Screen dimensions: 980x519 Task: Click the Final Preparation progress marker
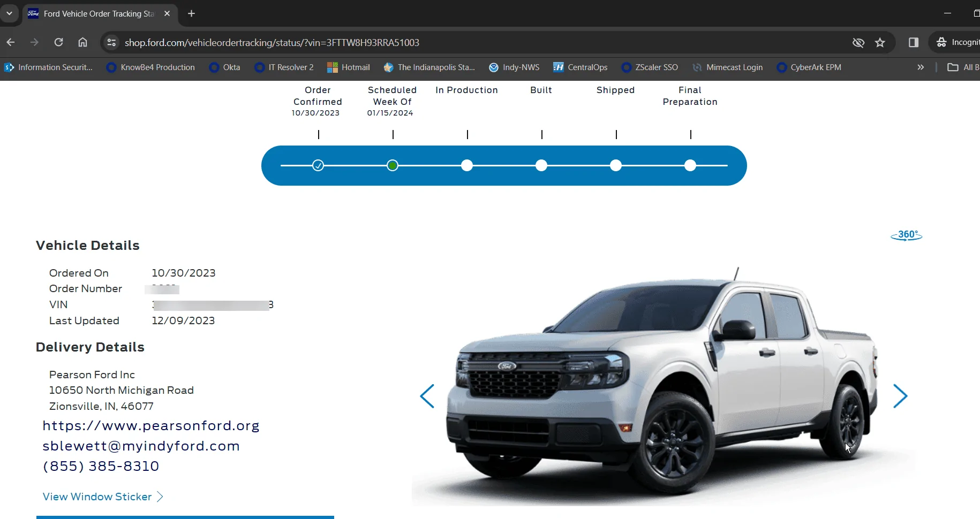click(690, 166)
